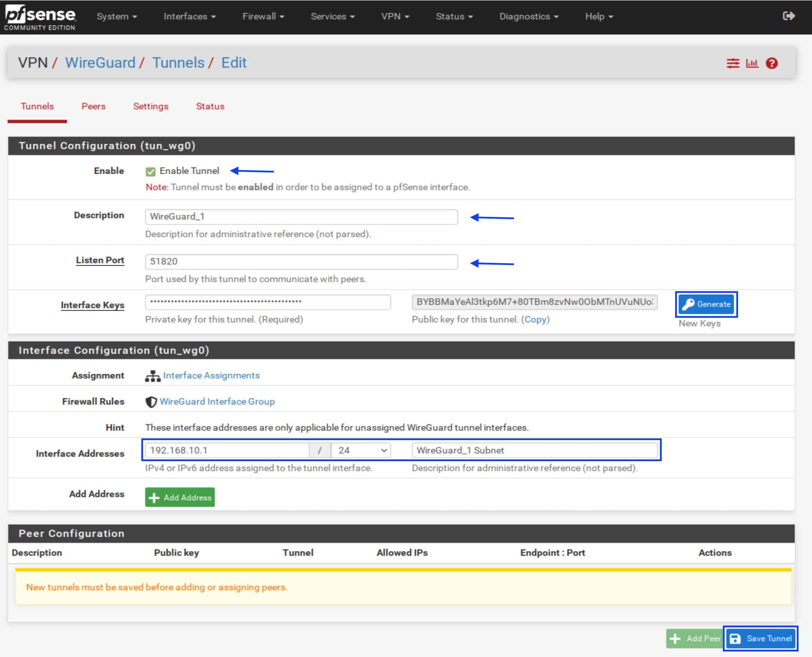Open the Help menu
Viewport: 812px width, 657px height.
(599, 17)
